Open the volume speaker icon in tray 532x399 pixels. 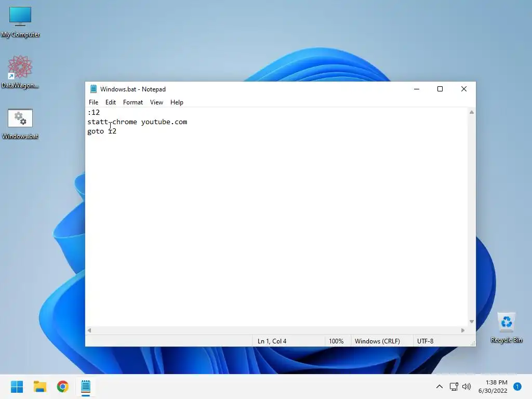[x=467, y=387]
